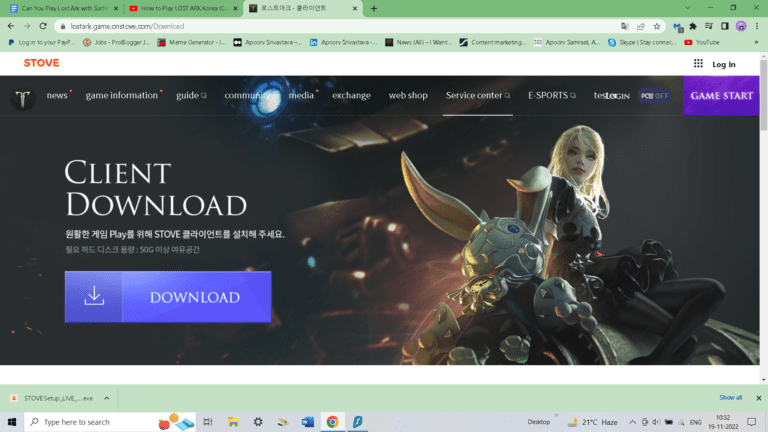Open the guide menu item
The width and height of the screenshot is (768, 432).
(191, 96)
